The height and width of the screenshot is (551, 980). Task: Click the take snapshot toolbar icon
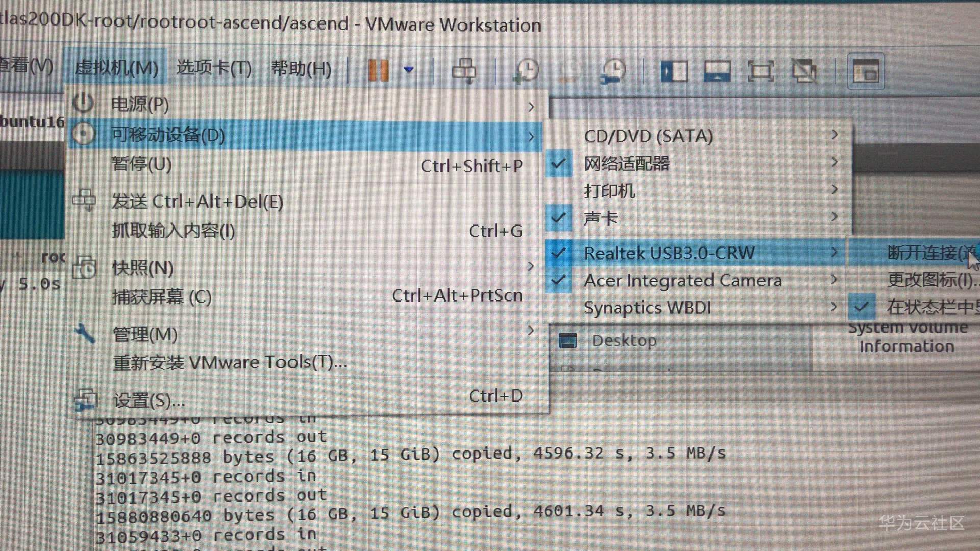[x=526, y=70]
